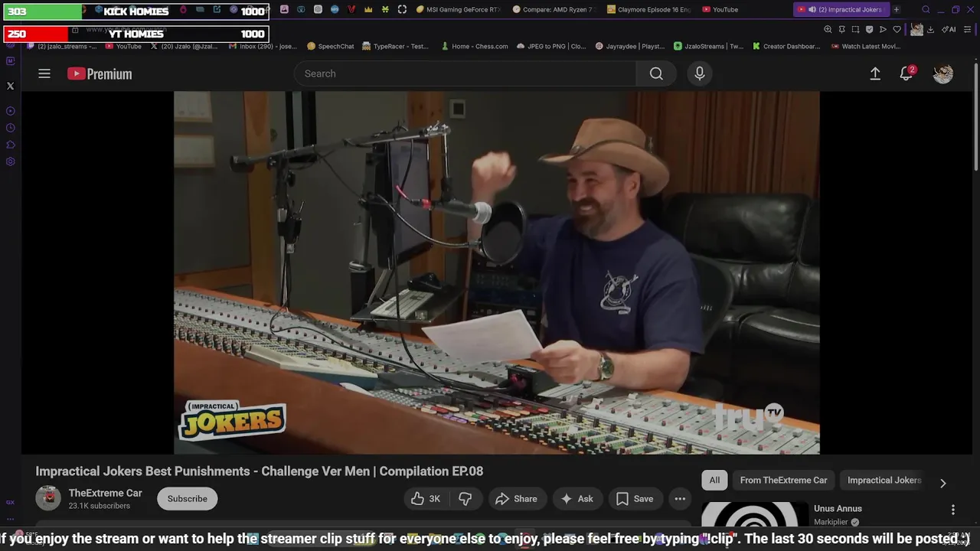Click the Ask button
This screenshot has width=980, height=551.
tap(577, 499)
